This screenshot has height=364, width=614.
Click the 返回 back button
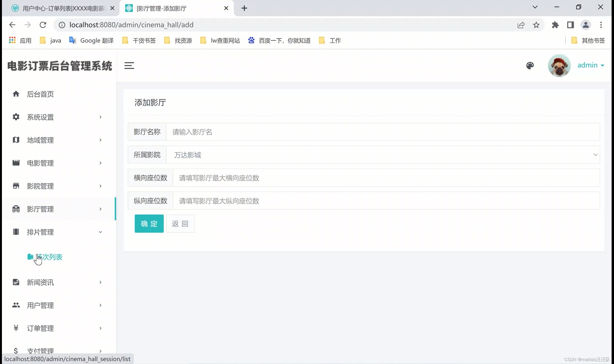180,224
